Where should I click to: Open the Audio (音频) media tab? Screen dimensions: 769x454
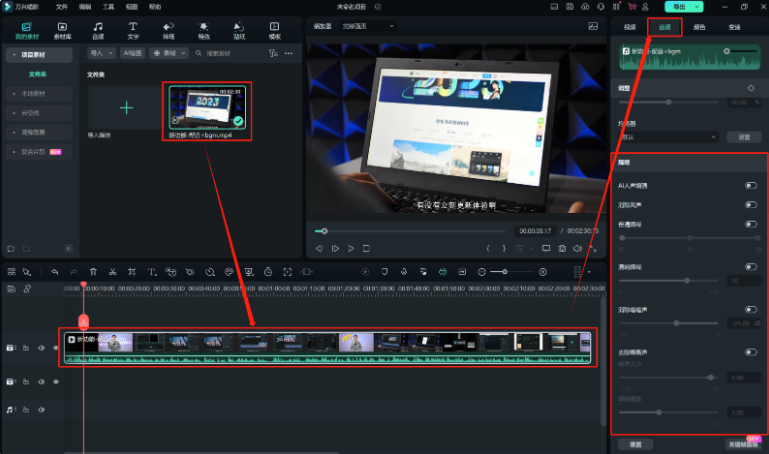coord(98,30)
